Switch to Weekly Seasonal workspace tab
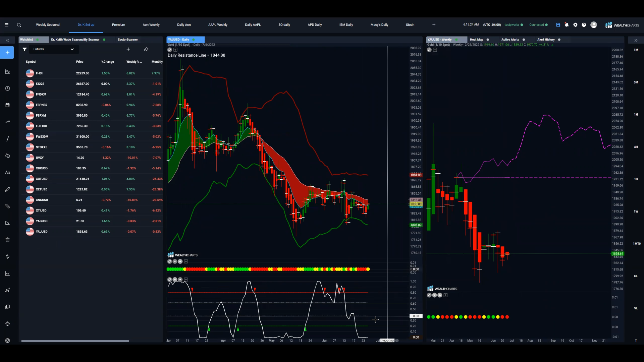The width and height of the screenshot is (644, 362). 48,25
